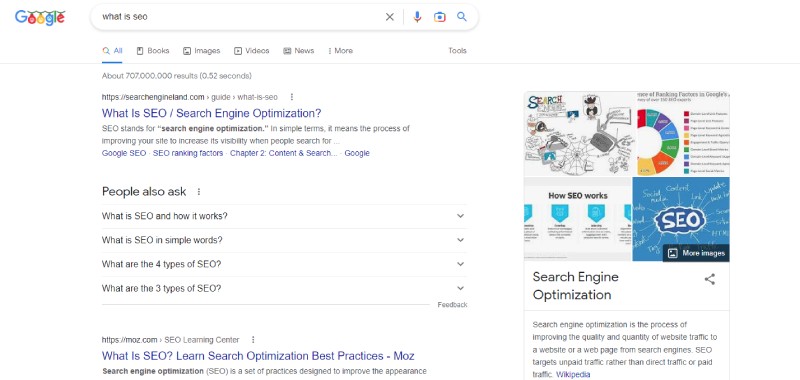800x380 pixels.
Task: Click the blue magnifier search icon
Action: [462, 16]
